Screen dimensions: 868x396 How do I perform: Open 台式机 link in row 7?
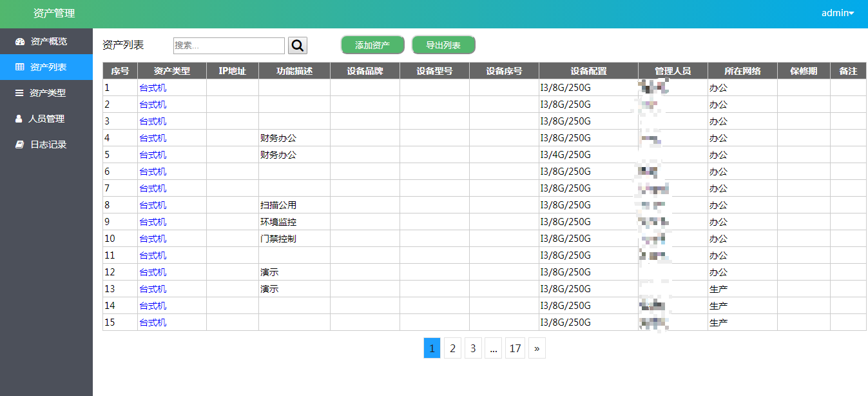coord(153,188)
